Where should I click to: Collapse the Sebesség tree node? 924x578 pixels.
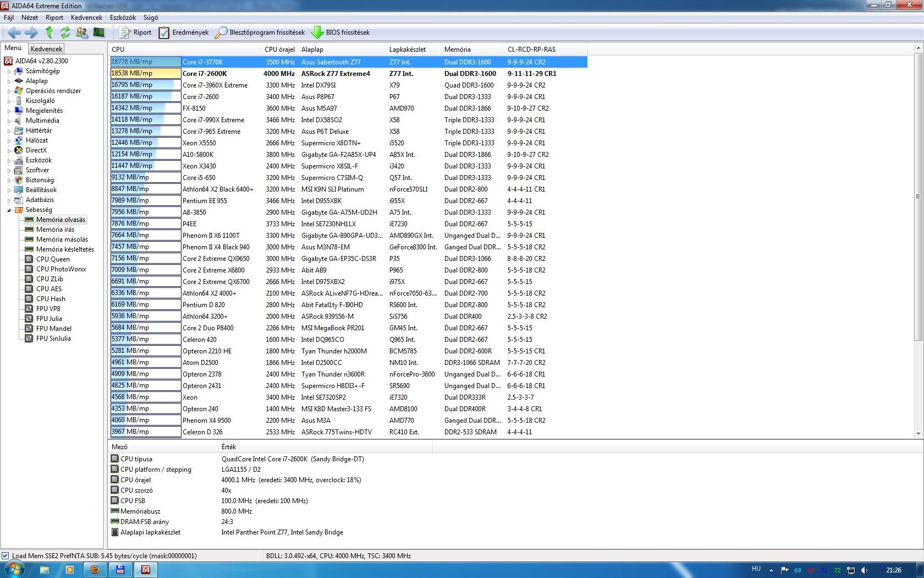9,210
